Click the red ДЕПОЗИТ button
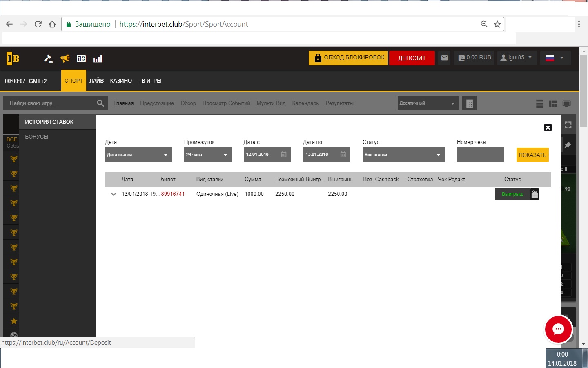Screen dimensions: 588x368 pyautogui.click(x=412, y=58)
